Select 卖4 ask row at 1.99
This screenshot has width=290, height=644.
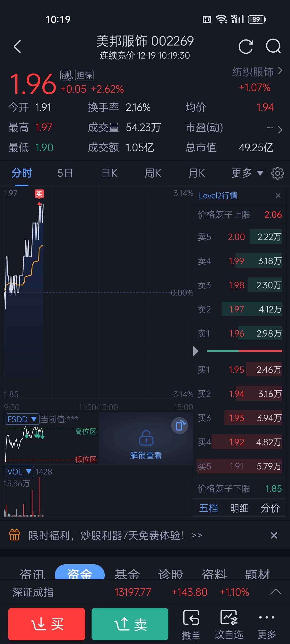(240, 261)
